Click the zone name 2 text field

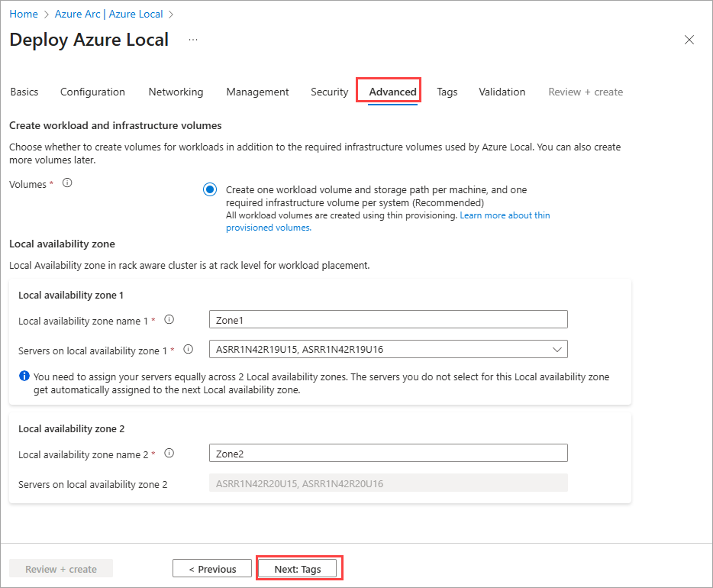[388, 453]
